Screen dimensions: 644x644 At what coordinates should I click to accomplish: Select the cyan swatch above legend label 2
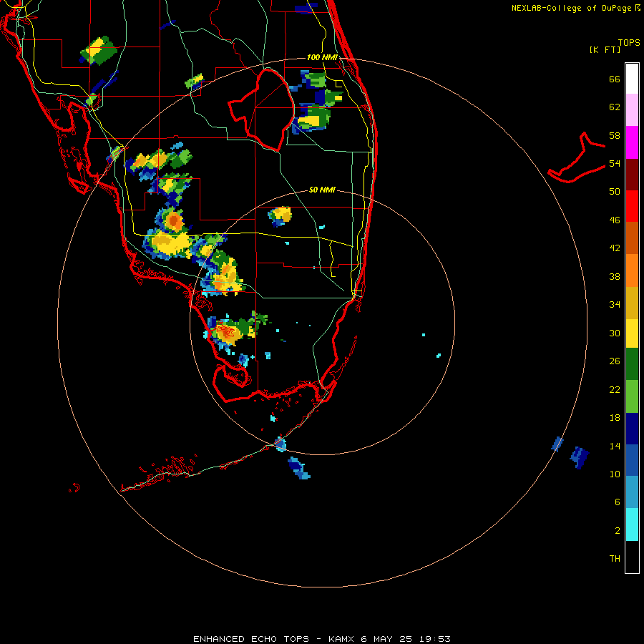click(x=632, y=525)
